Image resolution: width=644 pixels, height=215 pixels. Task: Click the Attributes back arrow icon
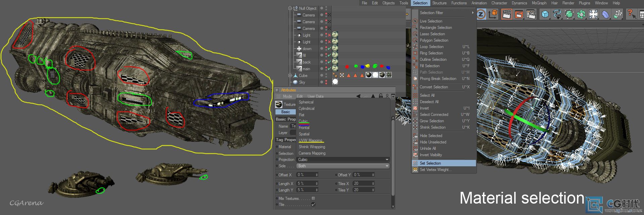click(358, 96)
